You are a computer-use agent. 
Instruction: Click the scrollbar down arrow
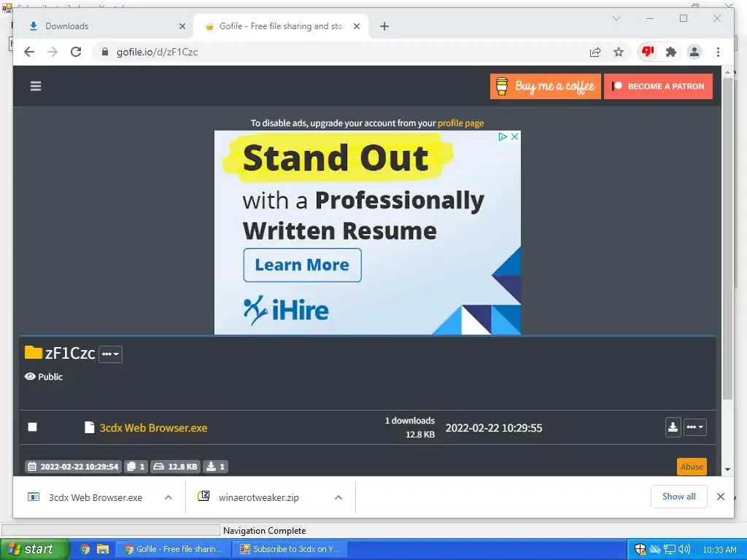click(x=727, y=469)
